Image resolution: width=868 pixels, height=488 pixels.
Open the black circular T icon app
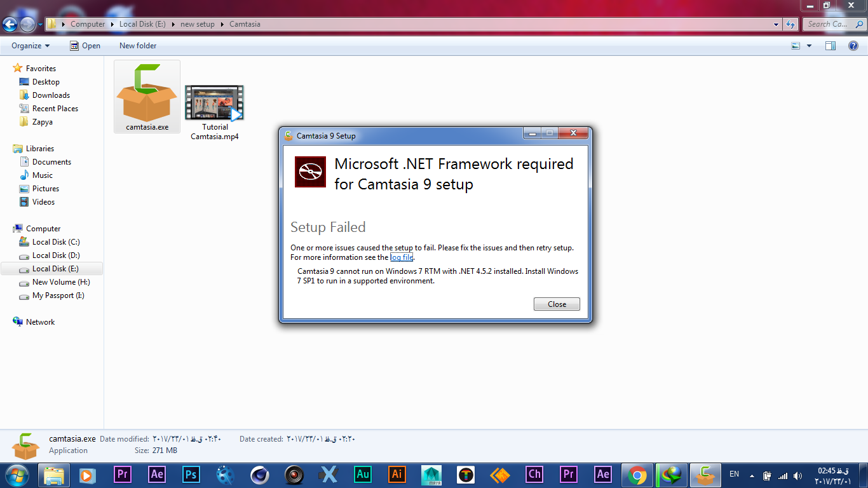466,475
